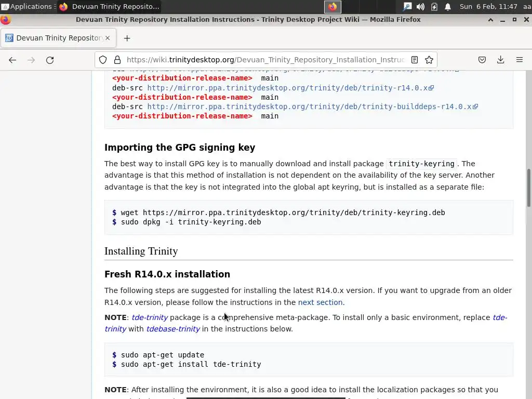Image resolution: width=532 pixels, height=399 pixels.
Task: Close the Devuan Trinity Repository tab
Action: pyautogui.click(x=108, y=38)
